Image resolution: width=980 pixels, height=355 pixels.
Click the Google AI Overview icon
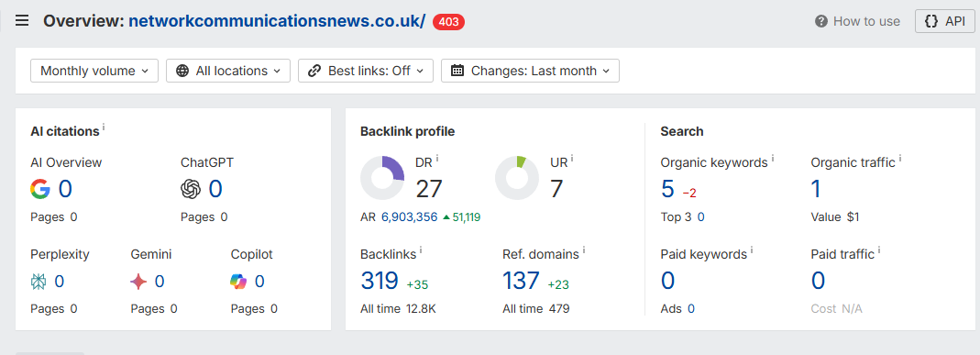pos(40,189)
